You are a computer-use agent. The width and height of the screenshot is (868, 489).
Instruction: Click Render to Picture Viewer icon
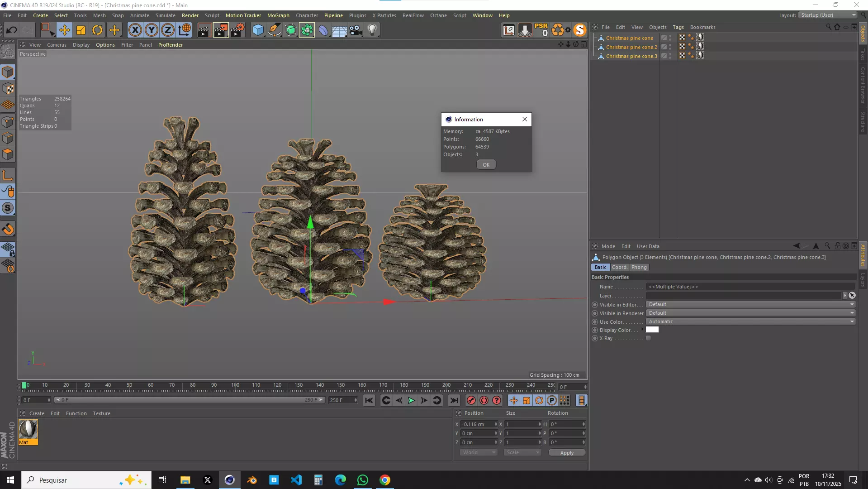click(221, 30)
